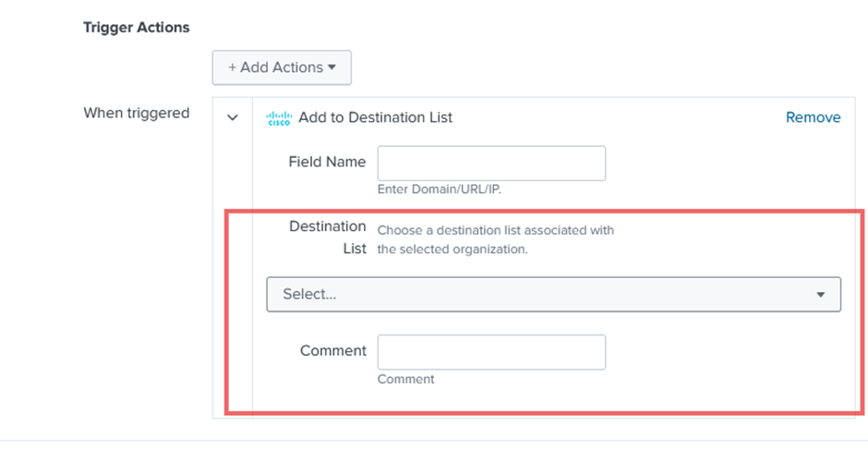Viewport: 868px width, 450px height.
Task: Click the Trigger Actions heading
Action: 137,28
